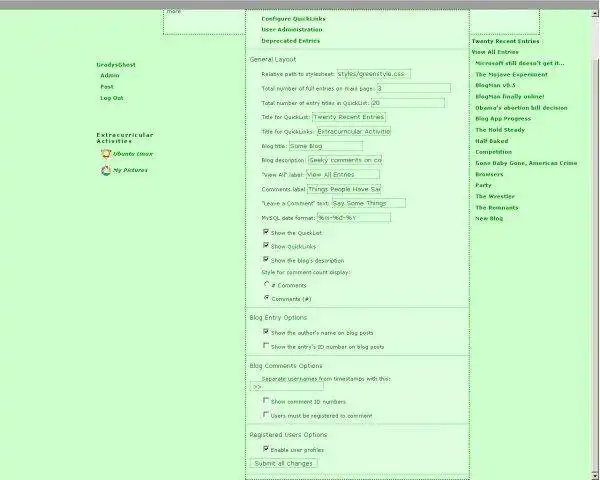Click the Blog title field
This screenshot has height=480, width=600.
(326, 146)
